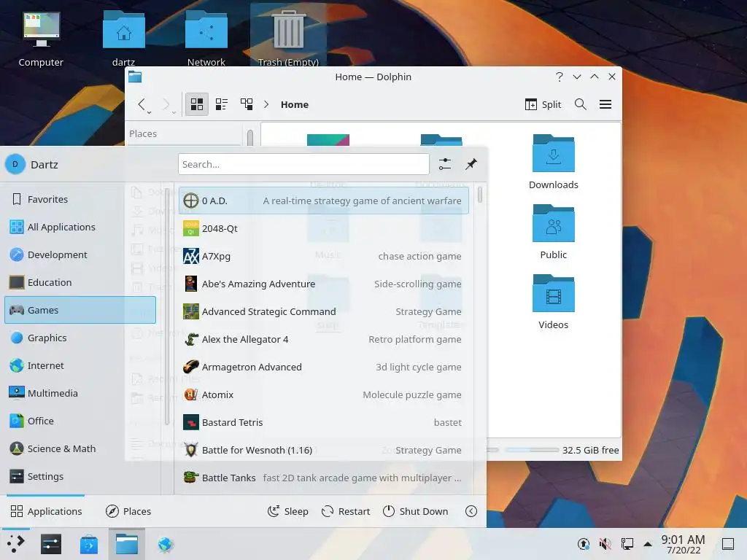The height and width of the screenshot is (560, 747).
Task: Launch Battle for Wesnoth (1.16)
Action: click(x=323, y=450)
